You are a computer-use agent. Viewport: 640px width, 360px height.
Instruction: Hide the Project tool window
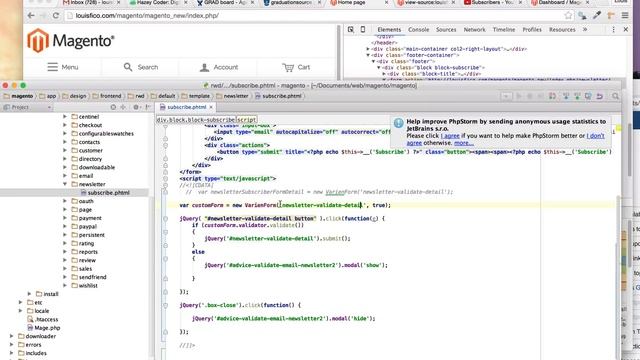click(148, 107)
